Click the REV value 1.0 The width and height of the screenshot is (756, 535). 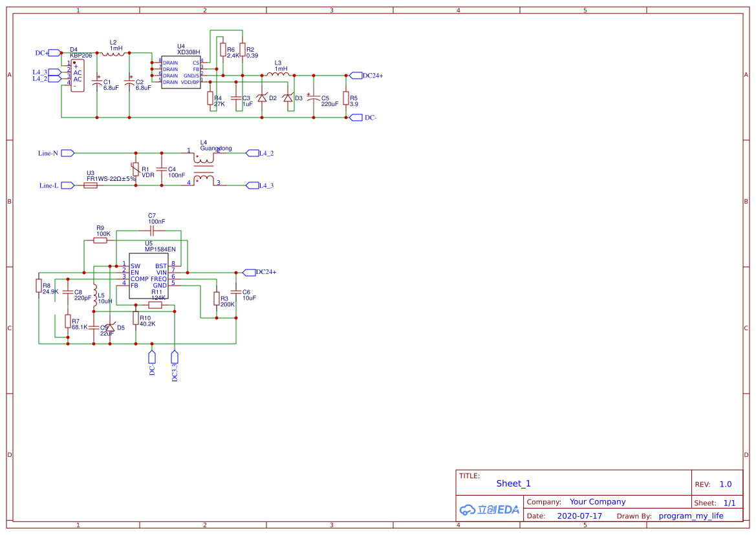726,485
